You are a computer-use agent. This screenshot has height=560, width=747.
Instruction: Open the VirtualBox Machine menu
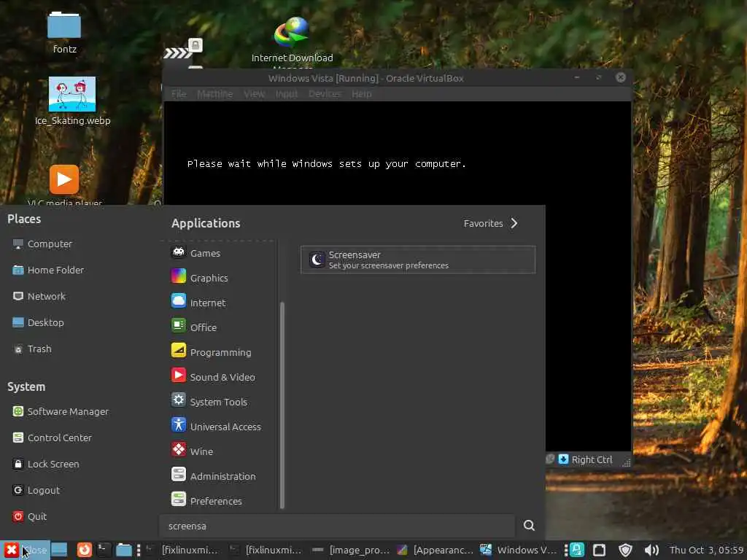click(x=215, y=94)
